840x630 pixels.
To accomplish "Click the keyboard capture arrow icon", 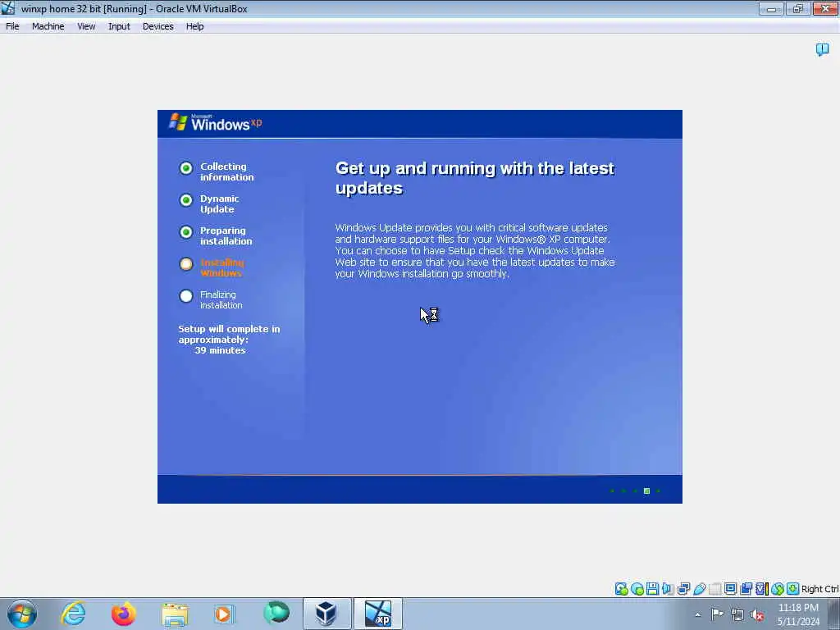I will 793,589.
